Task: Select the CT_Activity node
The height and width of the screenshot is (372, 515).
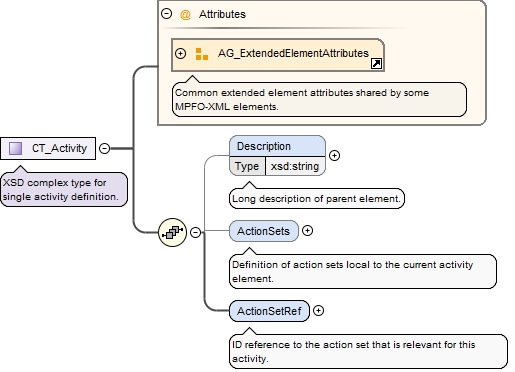Action: [x=48, y=148]
